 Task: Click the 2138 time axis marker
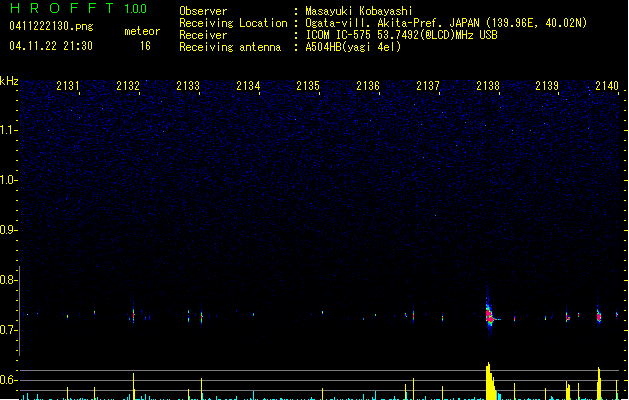pyautogui.click(x=488, y=86)
